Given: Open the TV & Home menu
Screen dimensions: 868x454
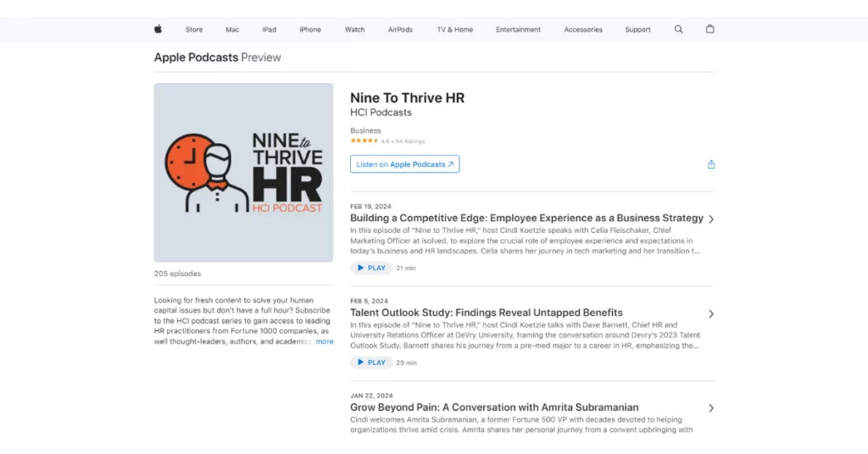Looking at the screenshot, I should point(454,30).
